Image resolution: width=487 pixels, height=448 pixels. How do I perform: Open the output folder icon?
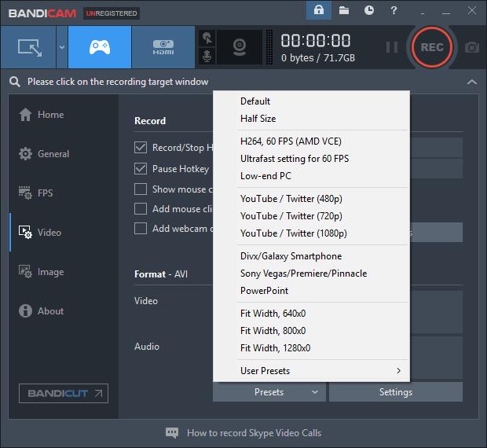(x=344, y=10)
